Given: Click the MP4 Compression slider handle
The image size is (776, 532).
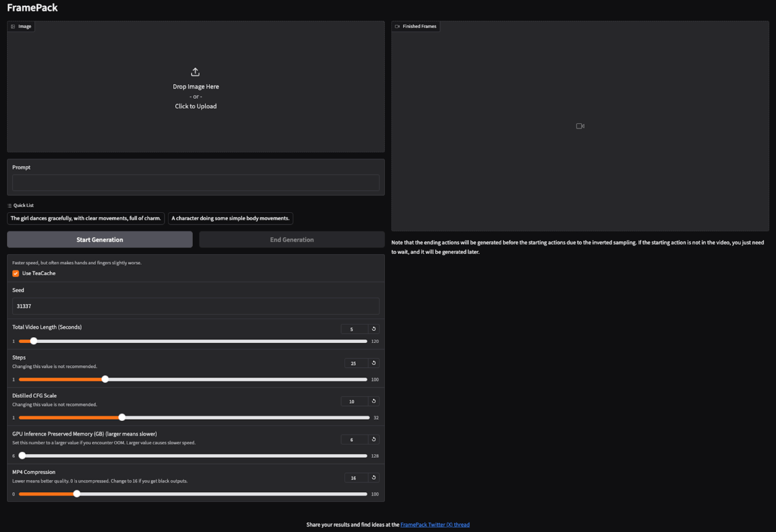Looking at the screenshot, I should point(76,494).
